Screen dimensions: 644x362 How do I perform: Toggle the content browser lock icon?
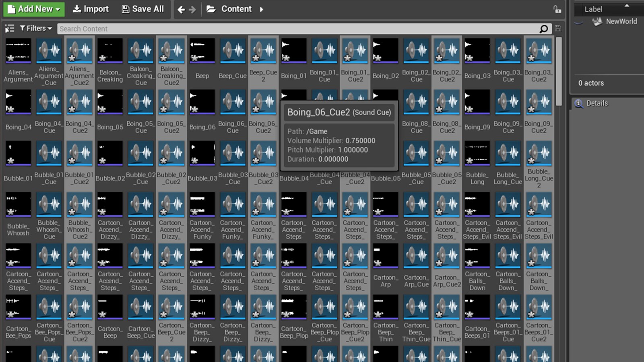557,9
